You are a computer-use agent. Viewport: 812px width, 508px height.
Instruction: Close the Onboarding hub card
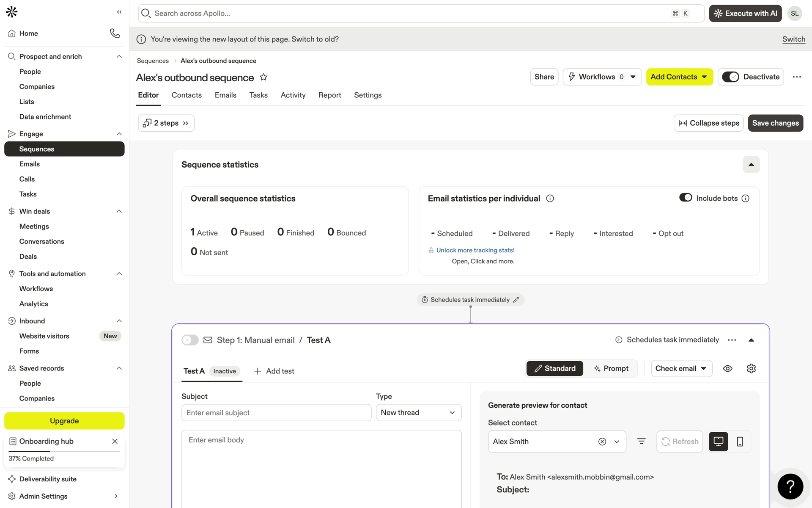point(115,442)
